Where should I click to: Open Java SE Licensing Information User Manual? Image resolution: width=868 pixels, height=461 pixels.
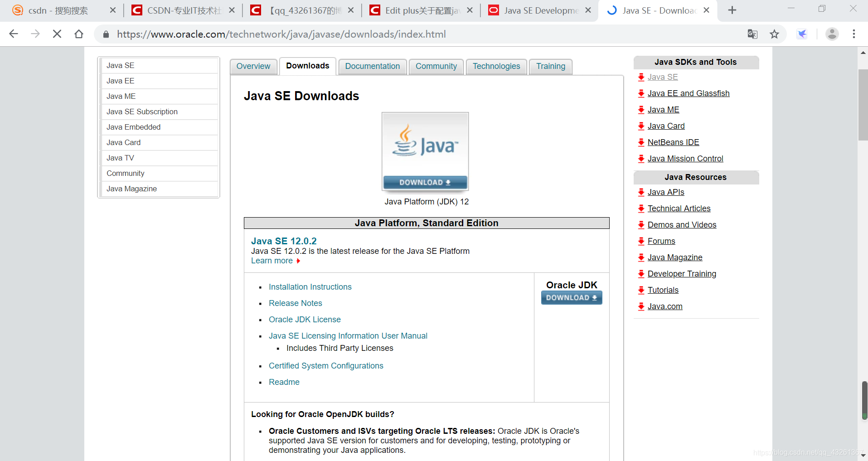coord(348,336)
